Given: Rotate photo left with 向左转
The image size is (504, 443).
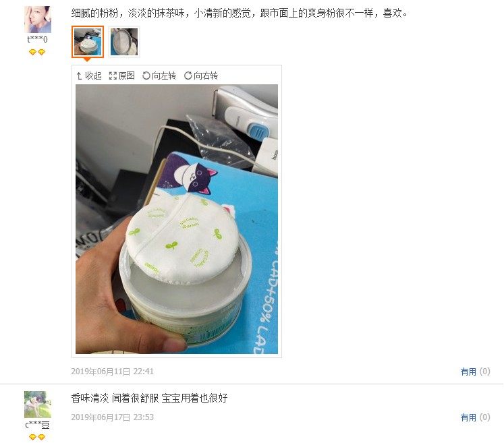Looking at the screenshot, I should pyautogui.click(x=159, y=76).
